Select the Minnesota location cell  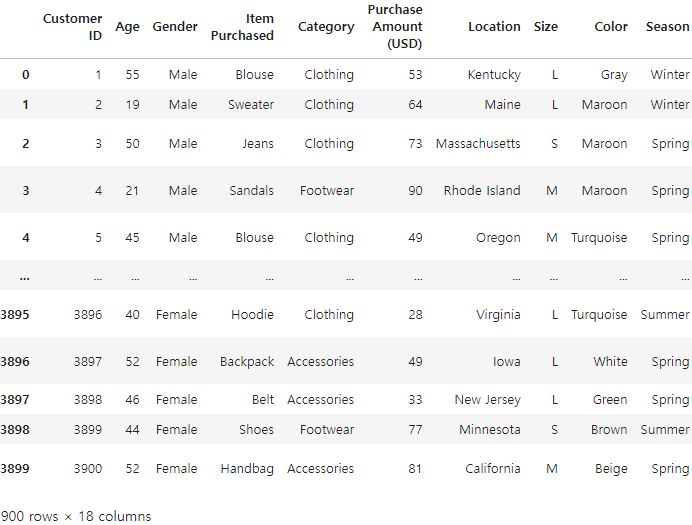pos(490,429)
